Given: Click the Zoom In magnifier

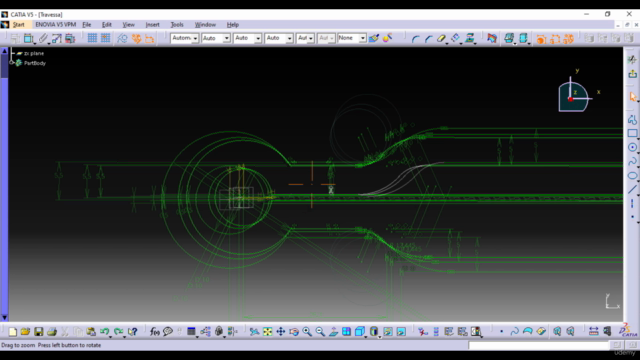Looking at the screenshot, I should point(307,331).
